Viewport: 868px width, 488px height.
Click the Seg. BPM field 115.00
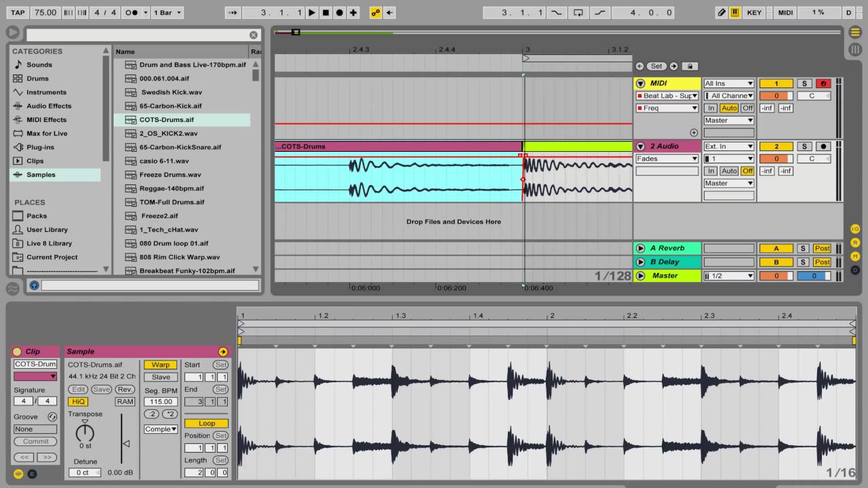point(161,401)
